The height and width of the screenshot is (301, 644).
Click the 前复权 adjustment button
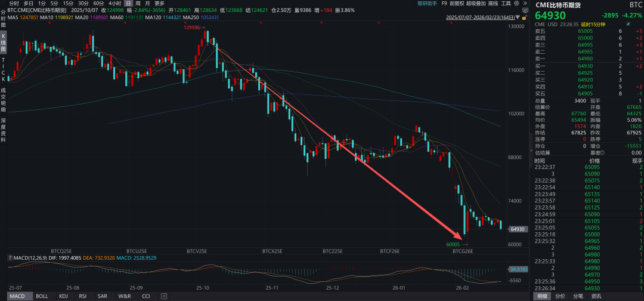point(457,3)
